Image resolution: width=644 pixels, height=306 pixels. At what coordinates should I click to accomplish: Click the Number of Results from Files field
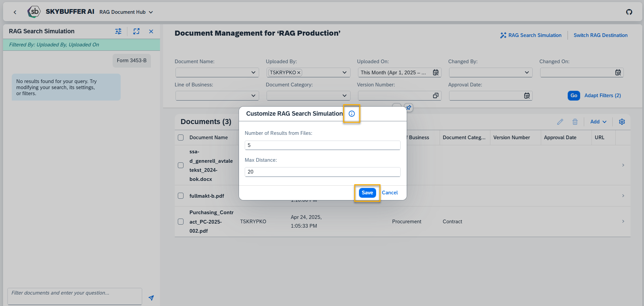(322, 145)
